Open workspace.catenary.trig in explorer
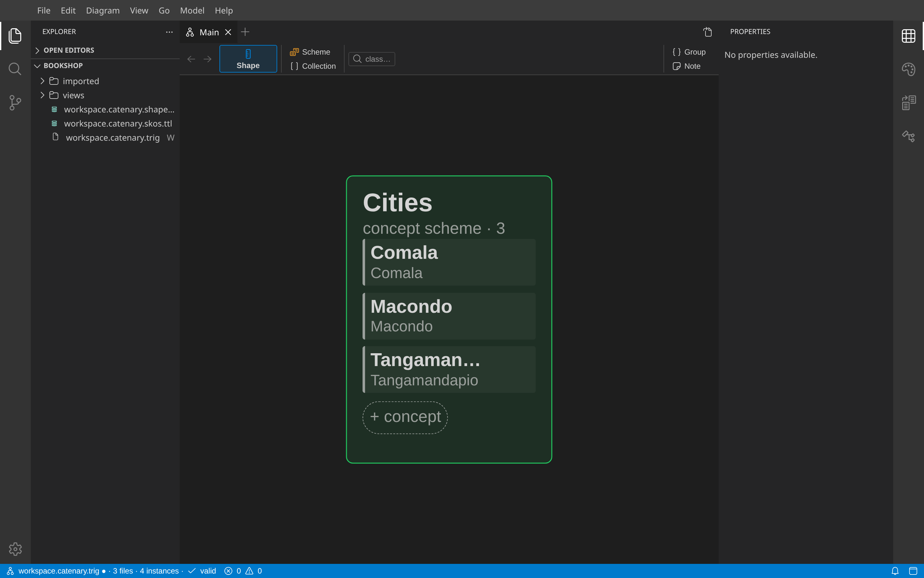 coord(105,138)
